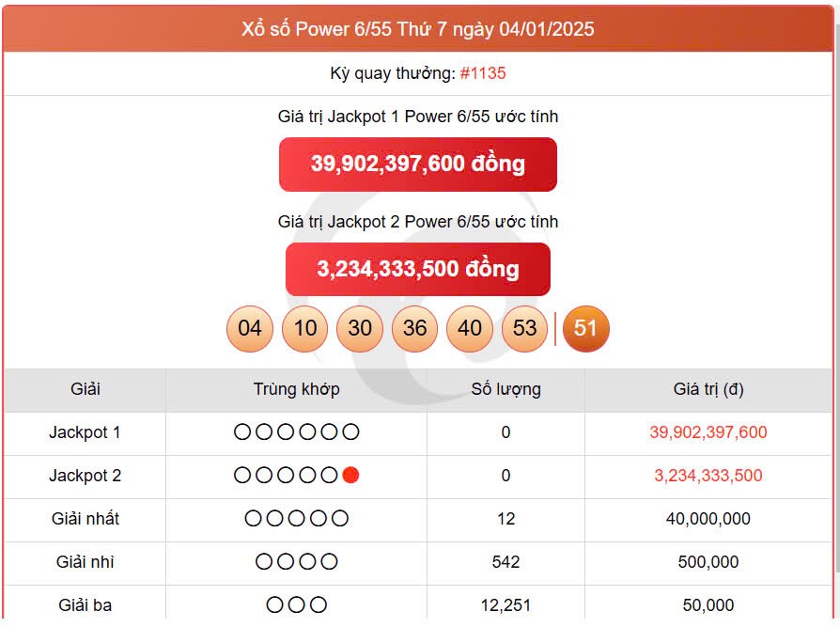840x627 pixels.
Task: Toggle the last circle in Giải nhì row
Action: [331, 562]
